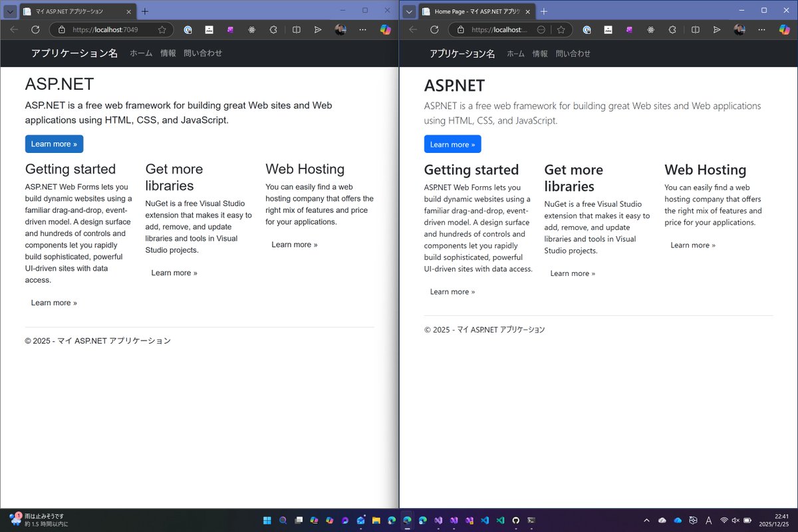The width and height of the screenshot is (798, 532).
Task: Open profile avatar in the left window
Action: pos(340,30)
